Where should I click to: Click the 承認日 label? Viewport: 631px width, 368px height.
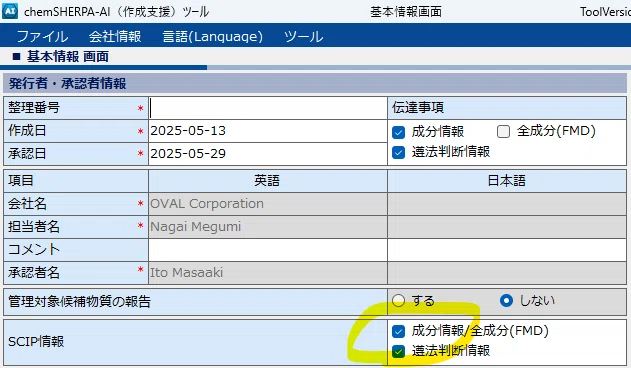(27, 153)
